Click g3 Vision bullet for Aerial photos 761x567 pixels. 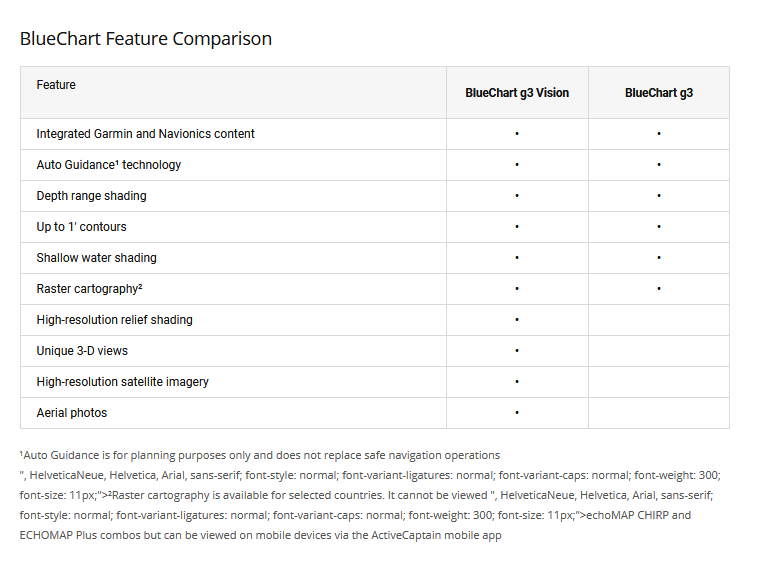(517, 412)
